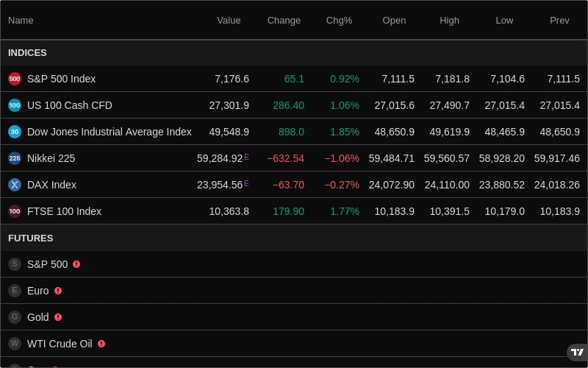Viewport: 588px width, 368px height.
Task: Open the FTSE 100 Index symbol link
Action: point(64,211)
